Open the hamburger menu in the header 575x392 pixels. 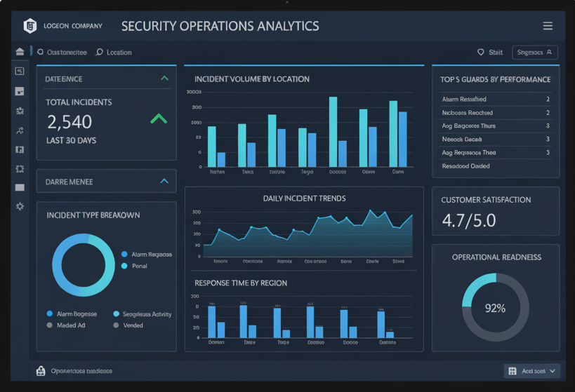point(548,26)
